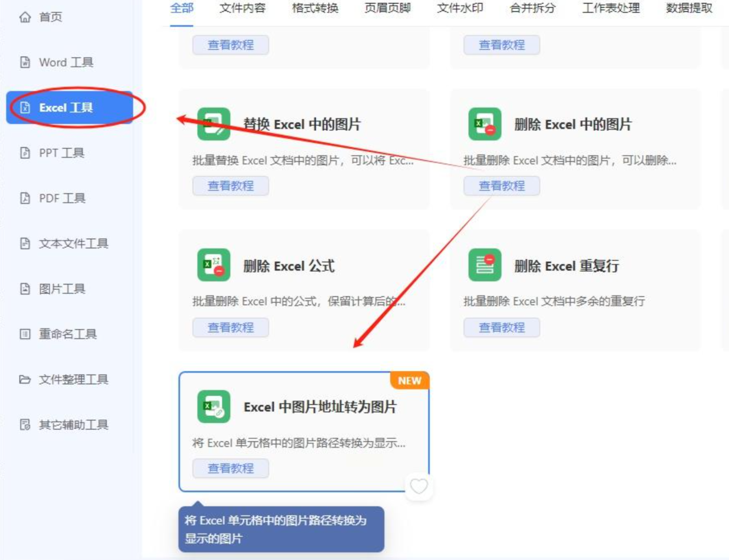Open the 页眉页脚 tab
This screenshot has height=560, width=729.
point(387,8)
